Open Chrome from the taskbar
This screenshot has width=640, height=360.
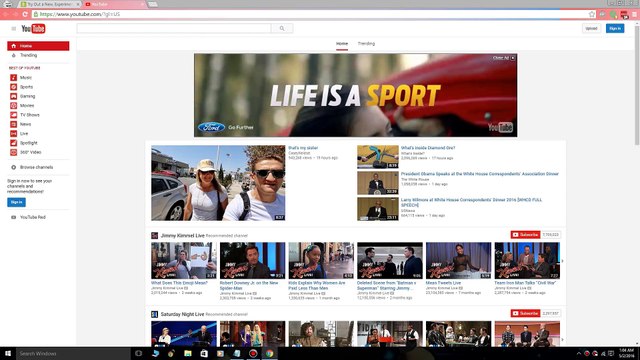click(269, 353)
